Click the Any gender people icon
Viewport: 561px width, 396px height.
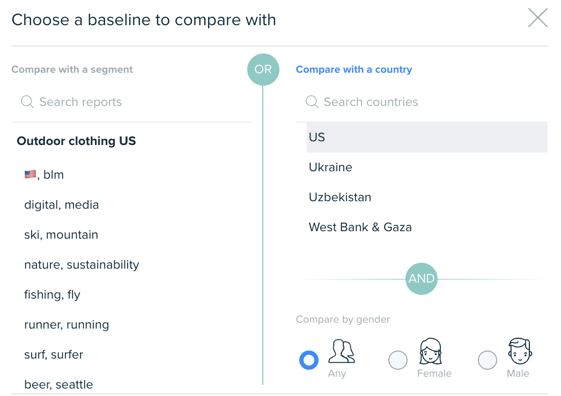click(342, 351)
